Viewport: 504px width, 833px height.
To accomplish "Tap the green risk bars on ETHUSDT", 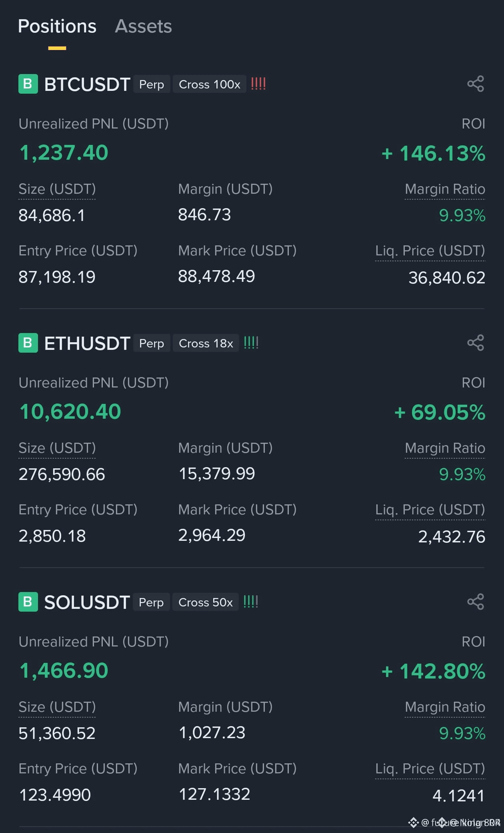I will point(251,343).
